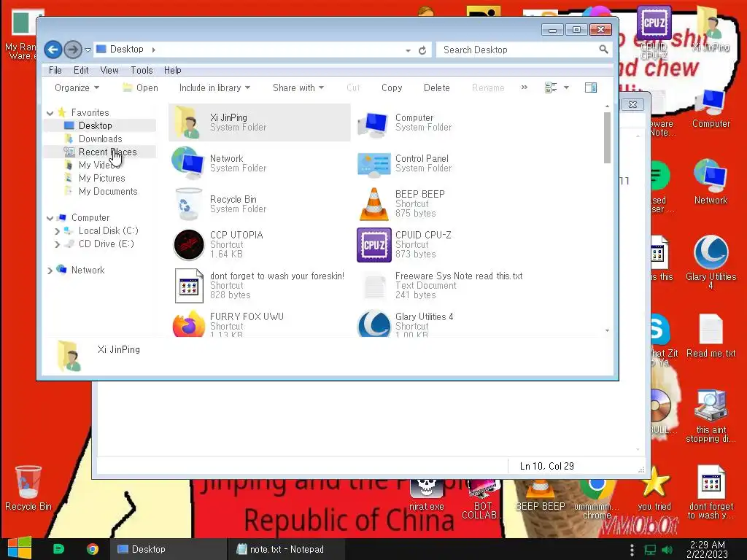Click the scroll down arrow of file list
Viewport: 747px width, 560px height.
607,330
